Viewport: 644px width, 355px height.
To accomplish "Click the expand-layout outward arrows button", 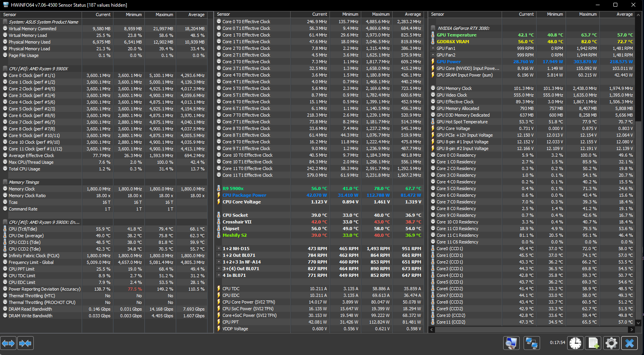I will [8, 343].
